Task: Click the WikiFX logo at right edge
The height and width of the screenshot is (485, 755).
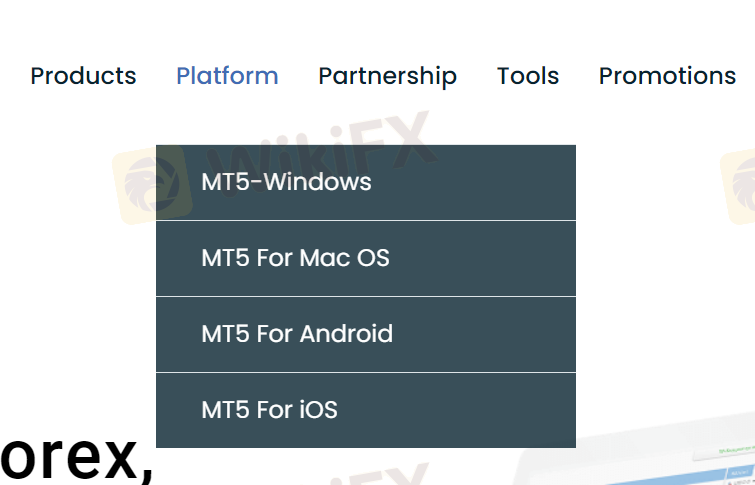Action: pyautogui.click(x=738, y=183)
